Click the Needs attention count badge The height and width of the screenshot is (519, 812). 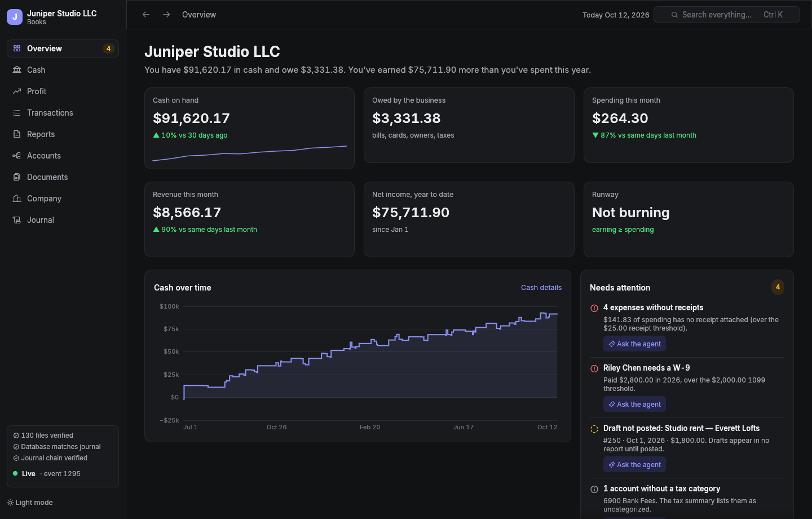(x=778, y=287)
